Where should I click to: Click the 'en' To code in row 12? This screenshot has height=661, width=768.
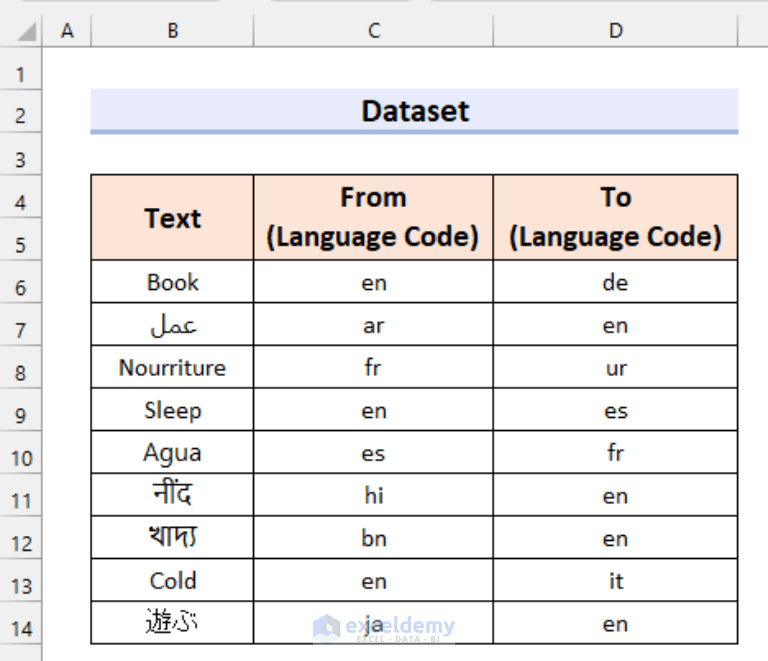coord(615,538)
